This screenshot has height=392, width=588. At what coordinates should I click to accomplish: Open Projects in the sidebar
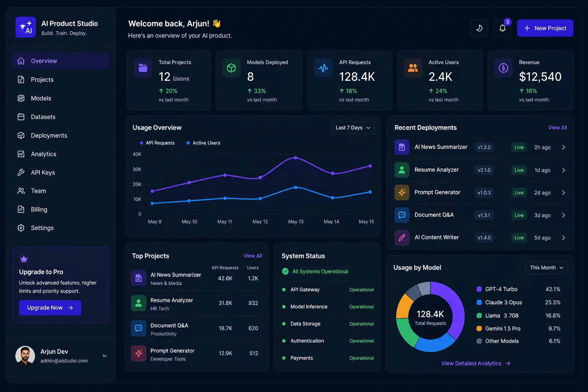pyautogui.click(x=60, y=80)
